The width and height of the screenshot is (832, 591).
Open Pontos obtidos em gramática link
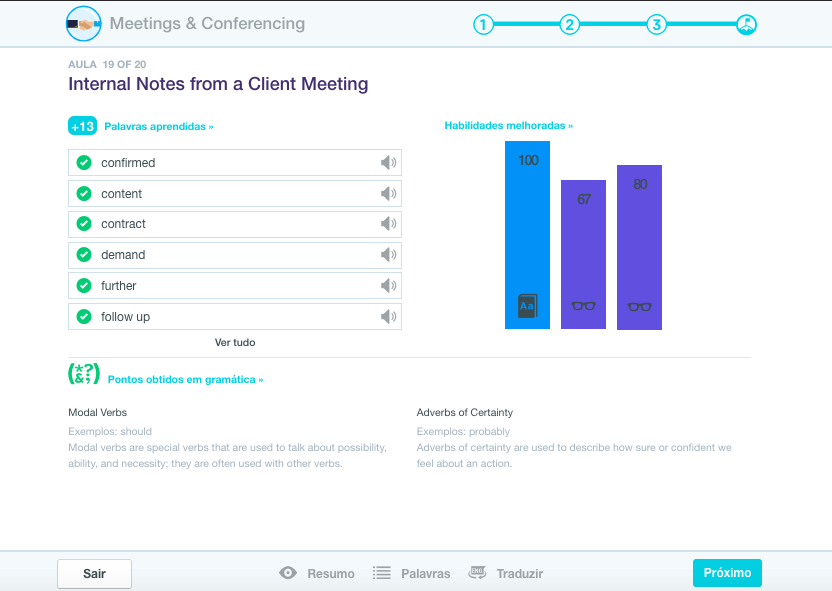click(x=185, y=379)
